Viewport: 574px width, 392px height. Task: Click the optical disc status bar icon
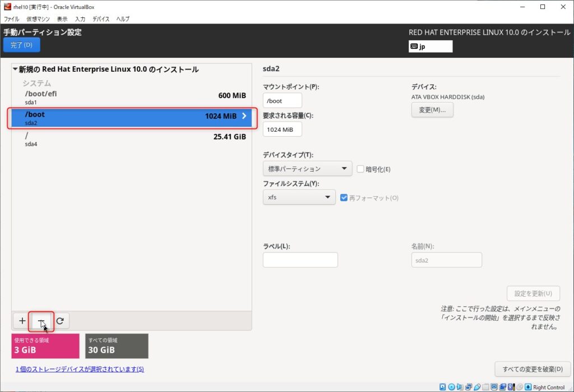tap(452, 387)
